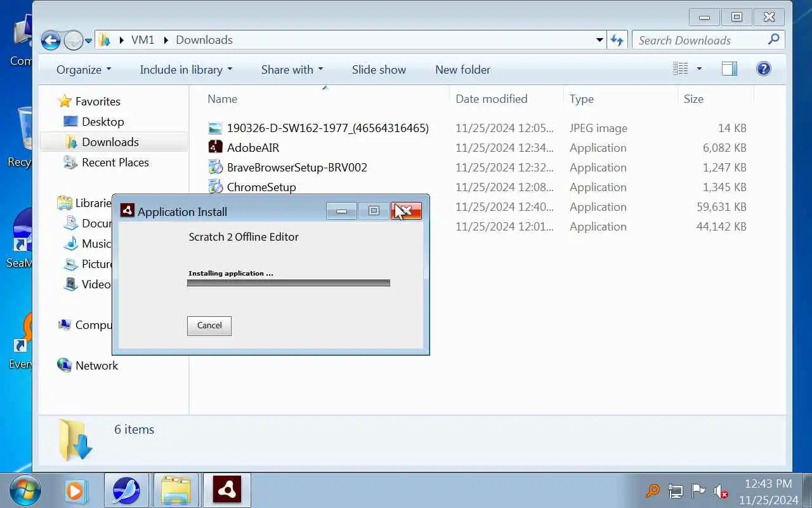
Task: Click Adobe AIR installer taskbar button
Action: (x=226, y=491)
